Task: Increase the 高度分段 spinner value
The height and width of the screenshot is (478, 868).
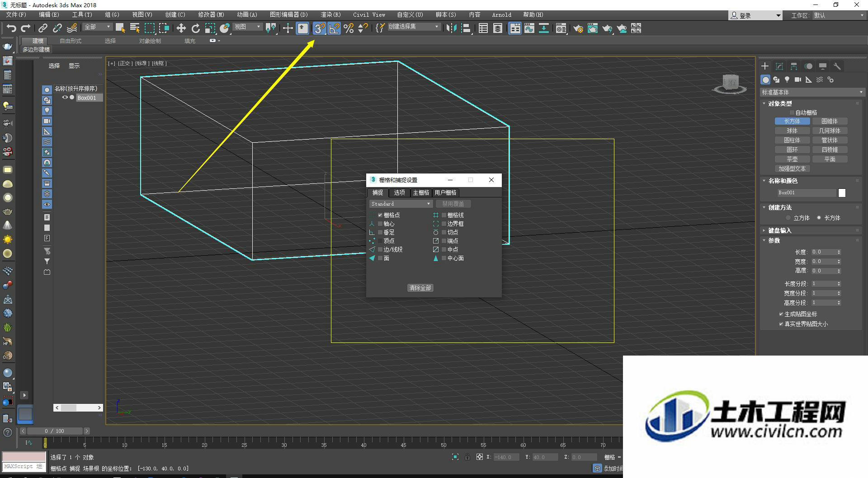Action: 839,301
